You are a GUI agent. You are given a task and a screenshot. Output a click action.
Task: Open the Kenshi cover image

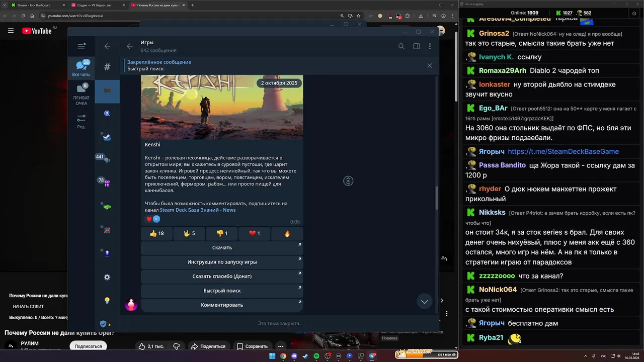pos(222,107)
